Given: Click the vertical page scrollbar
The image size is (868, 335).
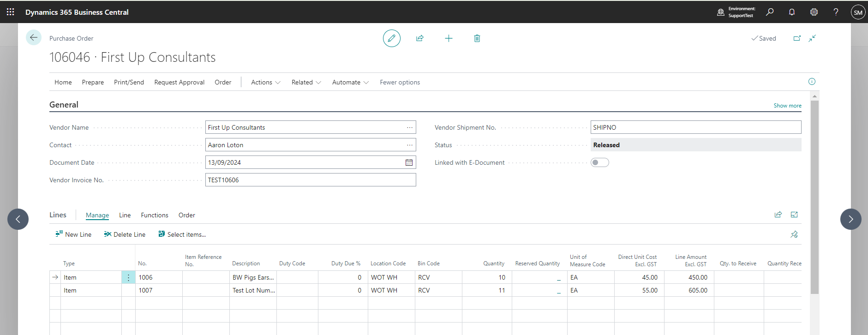Looking at the screenshot, I should point(814,197).
